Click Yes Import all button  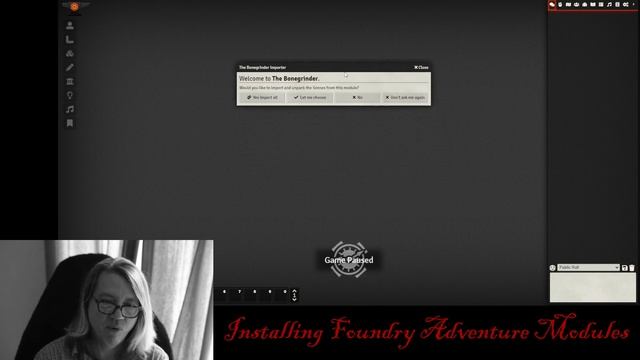(262, 98)
